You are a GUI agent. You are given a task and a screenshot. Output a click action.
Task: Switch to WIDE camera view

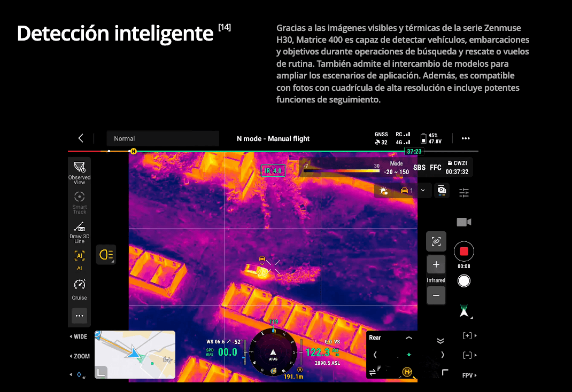pos(79,336)
